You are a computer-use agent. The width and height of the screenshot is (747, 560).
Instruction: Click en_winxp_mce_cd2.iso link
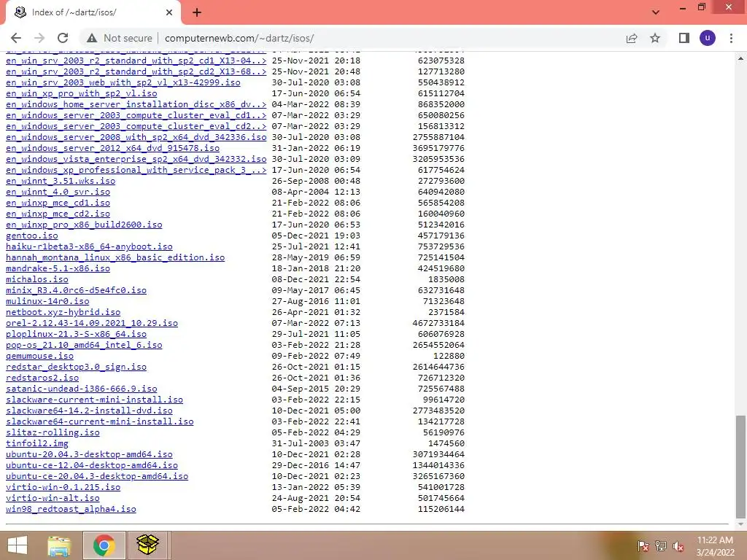point(58,214)
